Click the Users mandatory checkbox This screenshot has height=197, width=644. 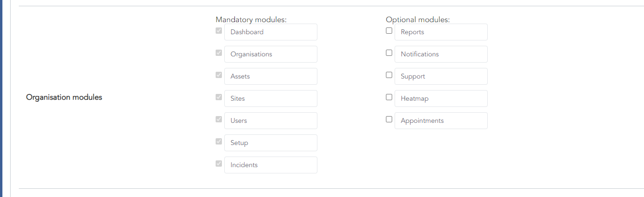[x=219, y=119]
